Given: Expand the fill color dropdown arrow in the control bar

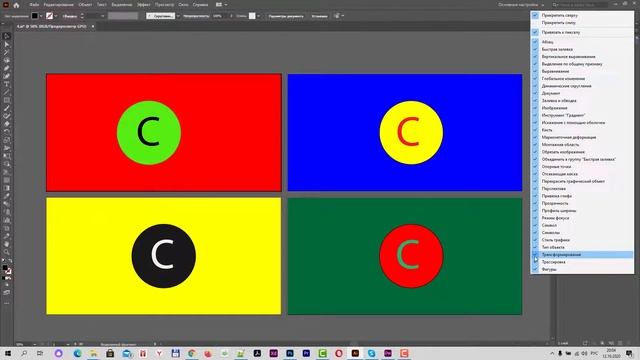Looking at the screenshot, I should (41, 16).
